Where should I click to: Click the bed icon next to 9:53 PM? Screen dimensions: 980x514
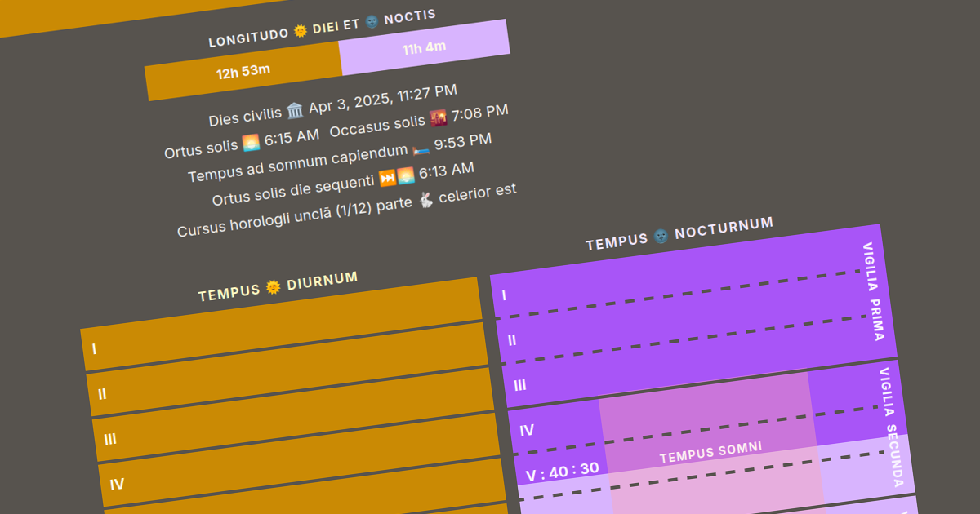(421, 149)
